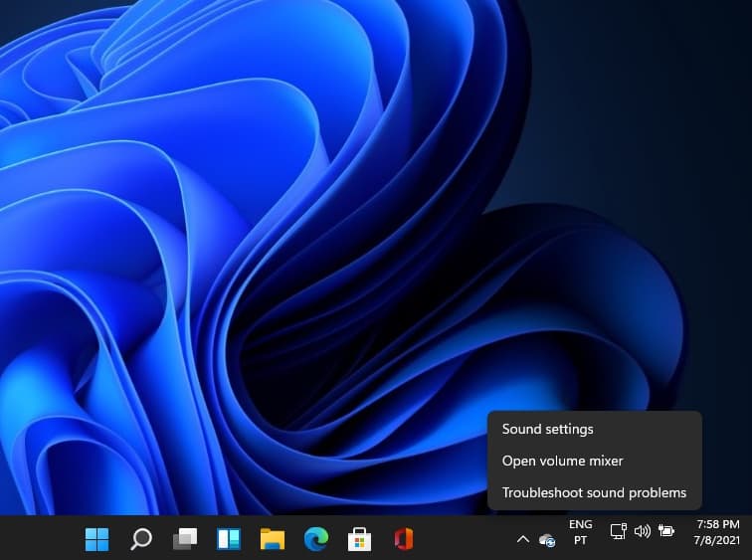752x560 pixels.
Task: Choose Troubleshoot sound problems
Action: [x=594, y=493]
